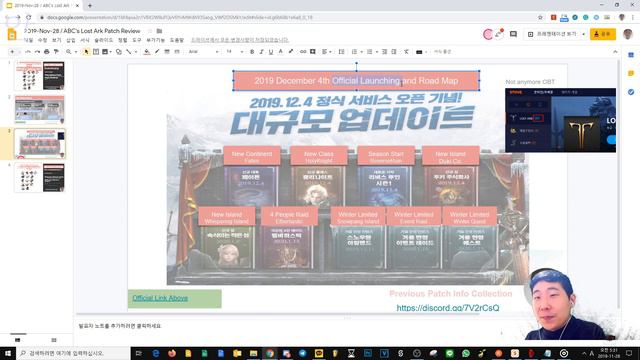The width and height of the screenshot is (640, 360).
Task: Click the yellow Share button
Action: 603,34
